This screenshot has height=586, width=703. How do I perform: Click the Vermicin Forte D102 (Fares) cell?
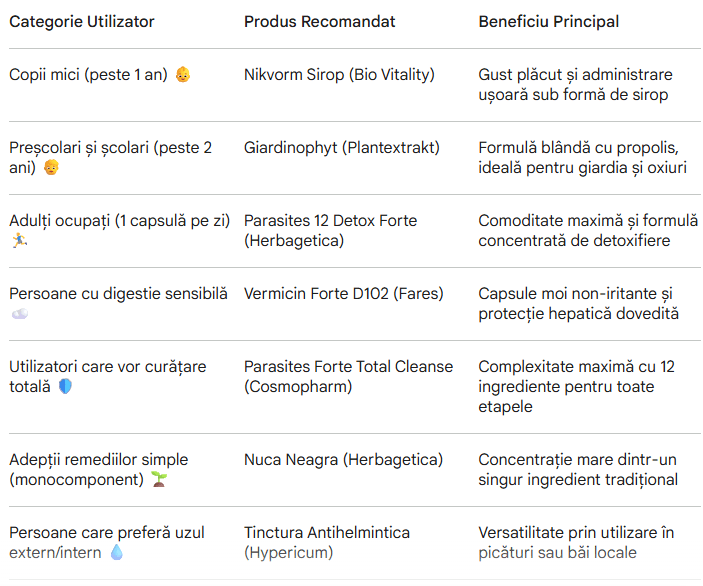tap(343, 294)
